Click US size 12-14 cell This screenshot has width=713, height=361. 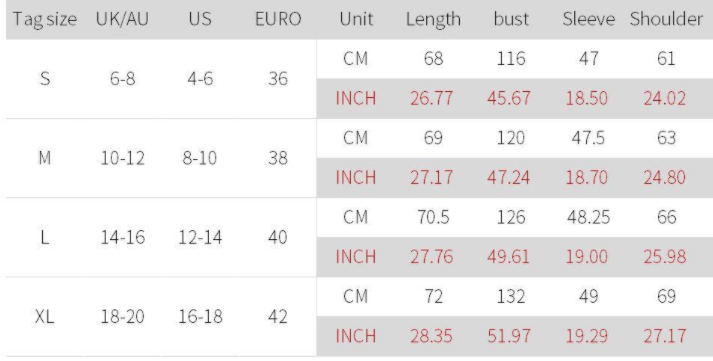[200, 237]
